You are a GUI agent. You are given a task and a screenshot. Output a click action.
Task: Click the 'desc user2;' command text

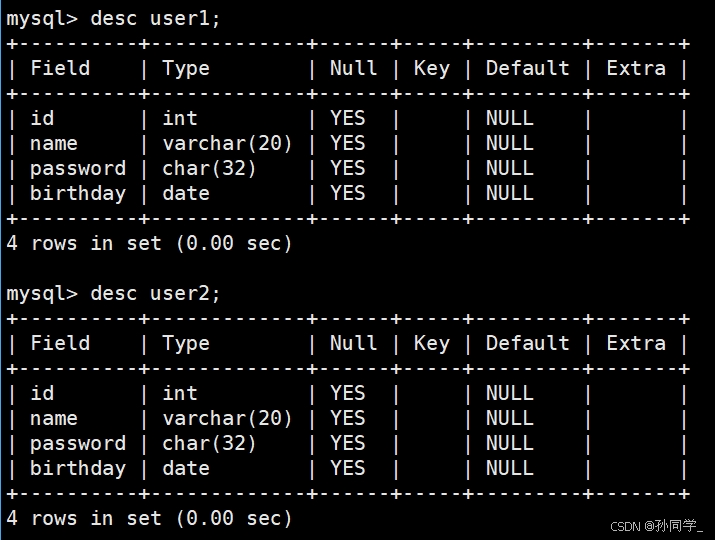155,294
